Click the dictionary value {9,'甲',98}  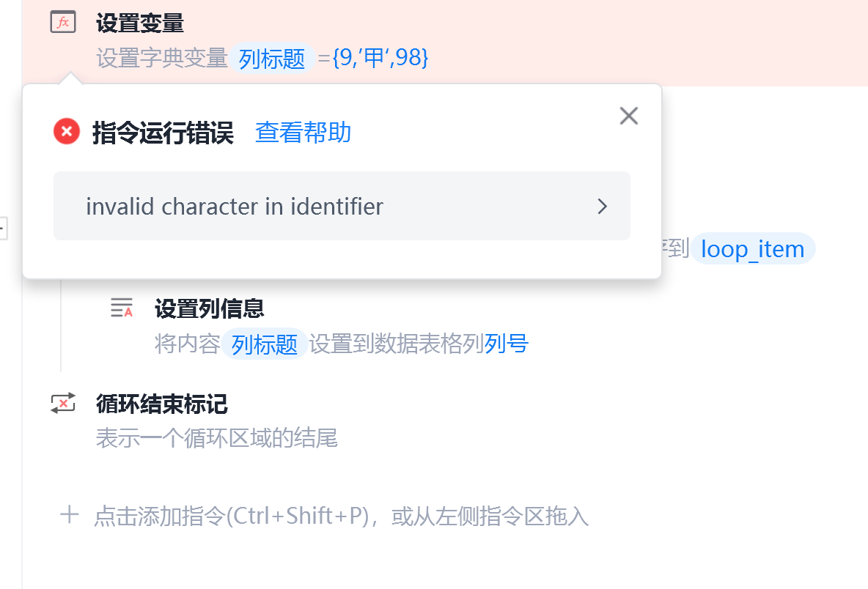380,59
